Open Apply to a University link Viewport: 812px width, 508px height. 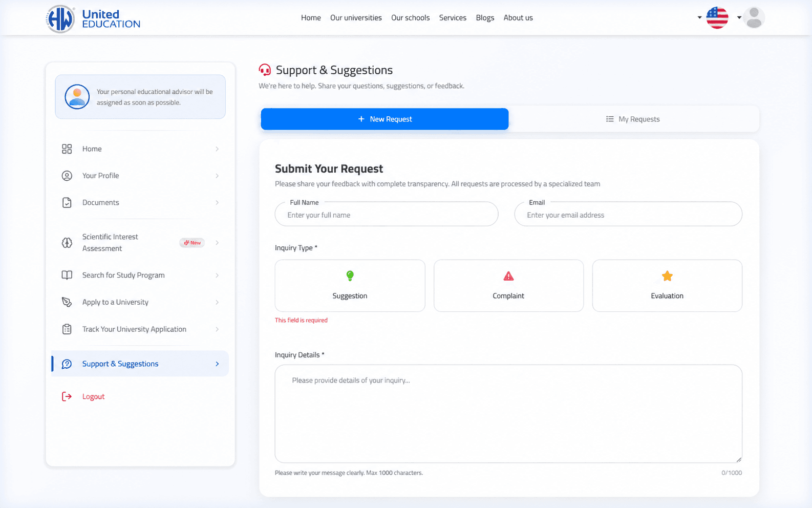[140, 302]
